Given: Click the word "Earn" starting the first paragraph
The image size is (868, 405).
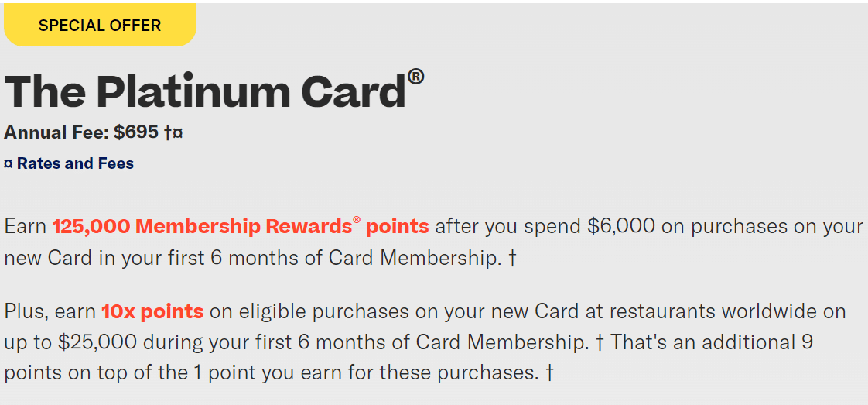Looking at the screenshot, I should [25, 226].
